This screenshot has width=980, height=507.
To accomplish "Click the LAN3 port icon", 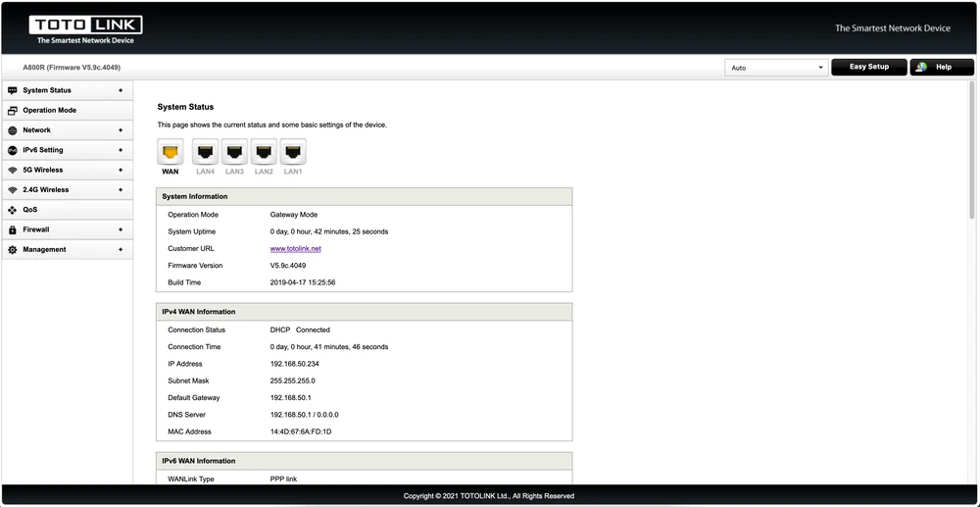I will [234, 152].
